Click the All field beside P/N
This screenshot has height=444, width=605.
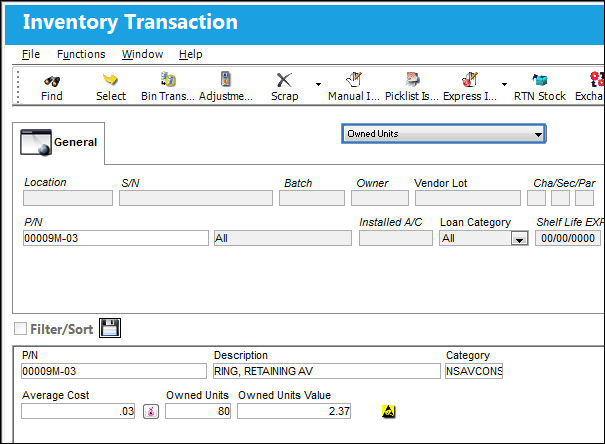[283, 238]
